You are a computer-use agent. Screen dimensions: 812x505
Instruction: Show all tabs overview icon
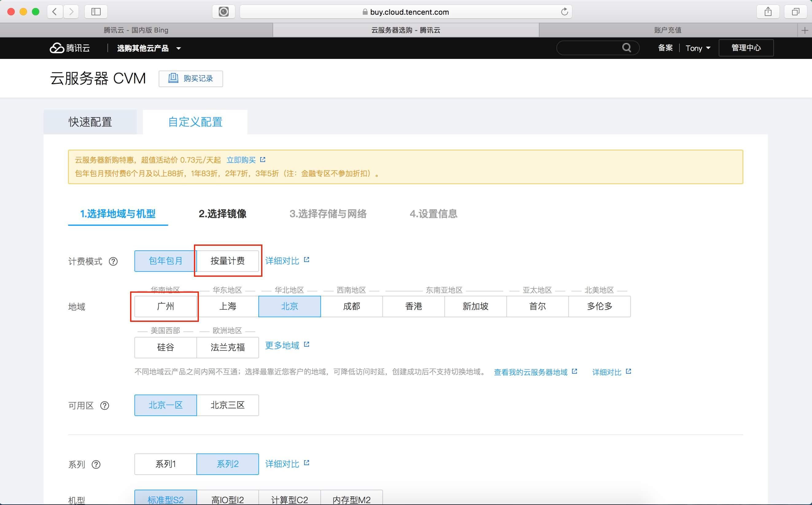[x=796, y=12]
